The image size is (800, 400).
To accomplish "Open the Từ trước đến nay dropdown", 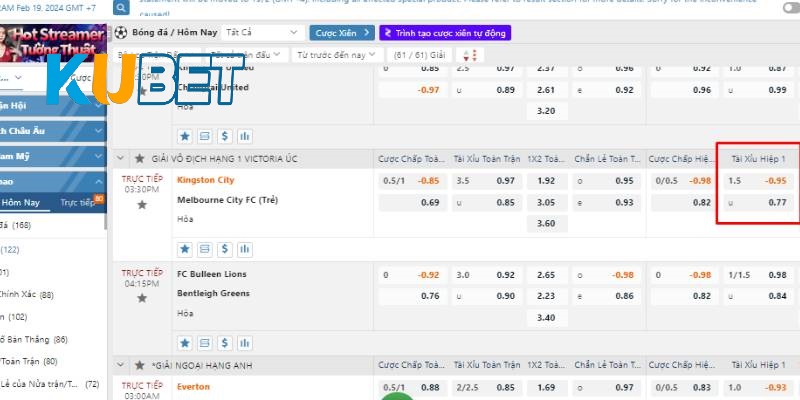I will click(x=337, y=54).
